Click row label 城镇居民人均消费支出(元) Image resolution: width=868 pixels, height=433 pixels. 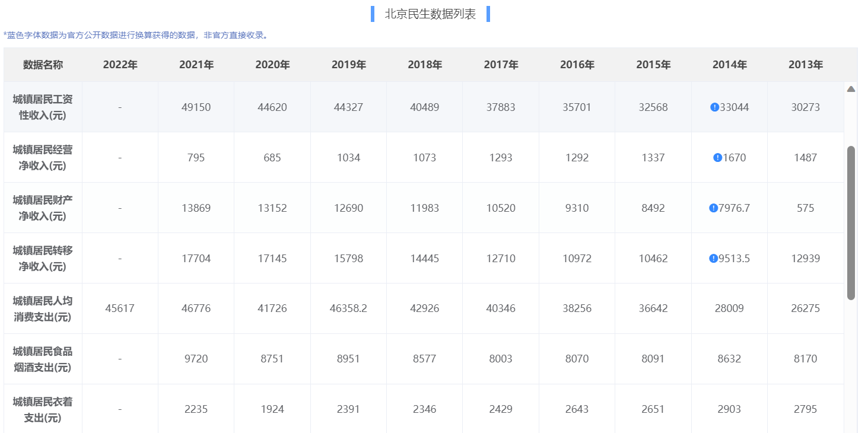(x=43, y=308)
